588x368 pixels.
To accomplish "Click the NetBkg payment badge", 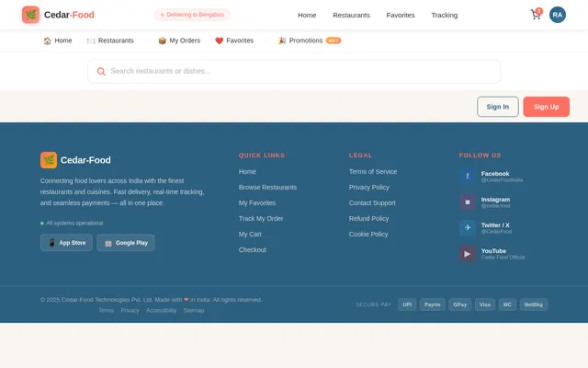I will tap(533, 305).
